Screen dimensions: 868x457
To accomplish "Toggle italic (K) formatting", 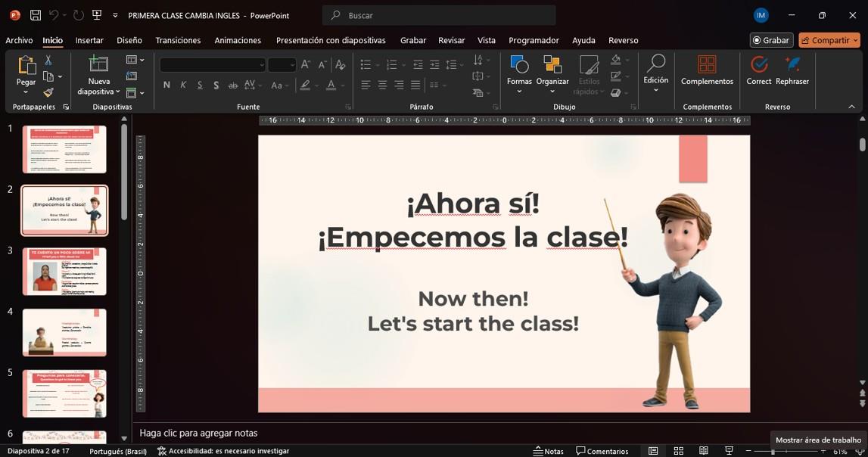I will (183, 85).
